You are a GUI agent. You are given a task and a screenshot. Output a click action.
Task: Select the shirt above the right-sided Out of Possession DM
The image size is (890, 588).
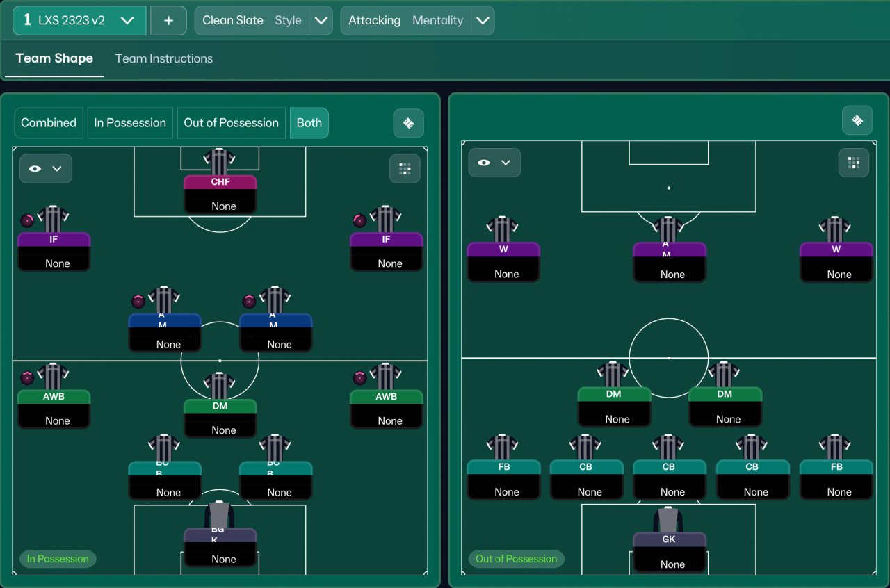click(724, 374)
